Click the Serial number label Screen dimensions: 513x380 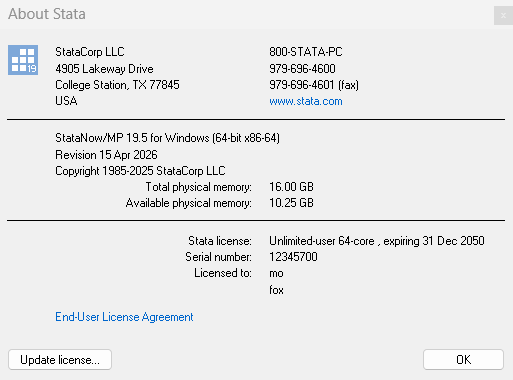219,257
